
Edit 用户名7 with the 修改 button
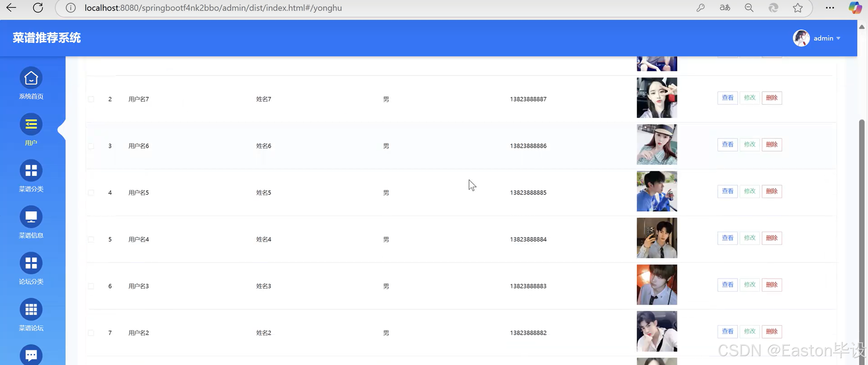tap(750, 98)
